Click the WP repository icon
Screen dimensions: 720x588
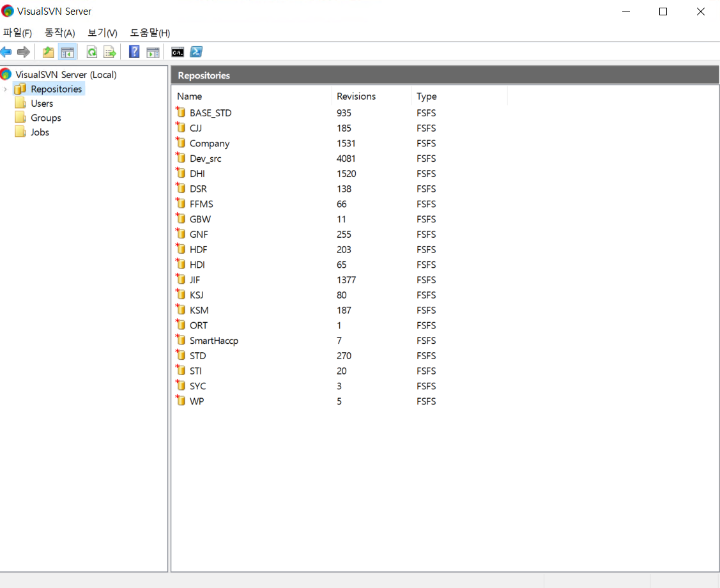tap(180, 400)
